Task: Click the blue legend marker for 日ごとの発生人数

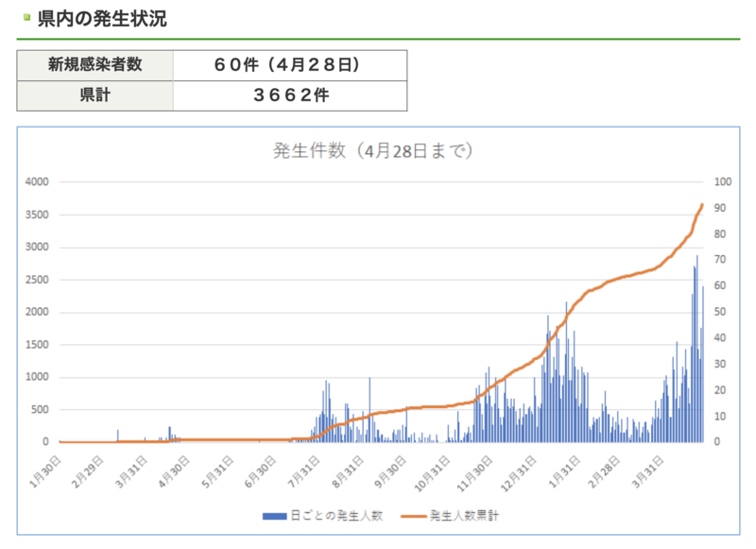Action: tap(275, 515)
